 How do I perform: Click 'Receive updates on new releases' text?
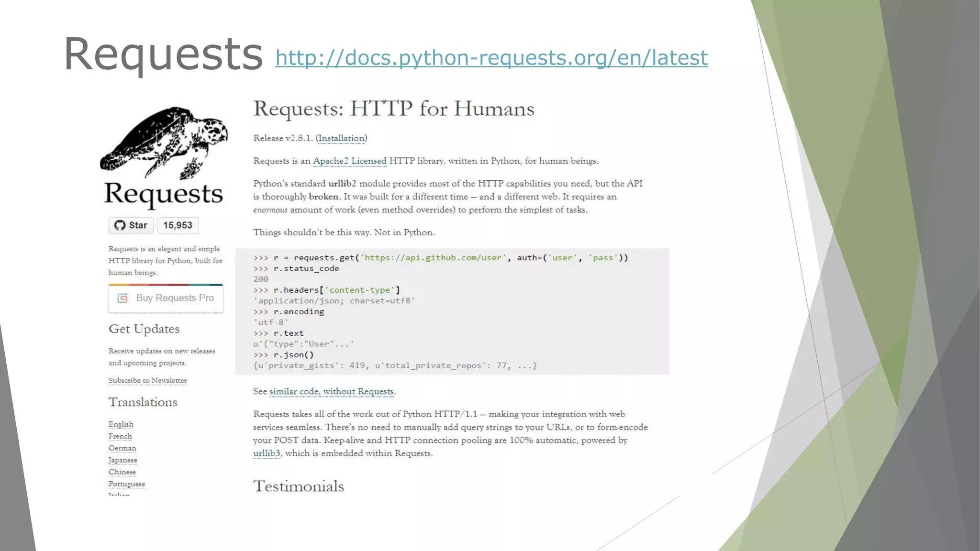coord(162,351)
